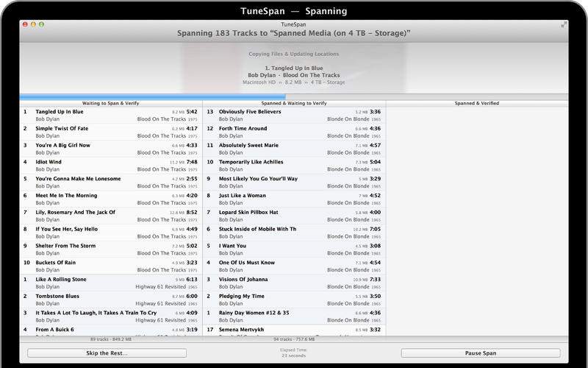Click the fullscreen arrows icon in the title bar

(x=564, y=24)
